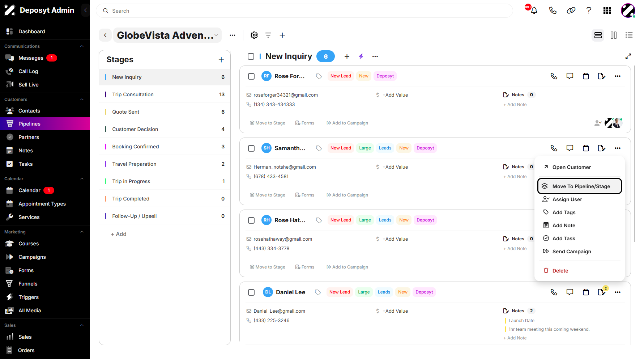Open pipeline settings gear icon
This screenshot has width=644, height=359.
point(254,35)
